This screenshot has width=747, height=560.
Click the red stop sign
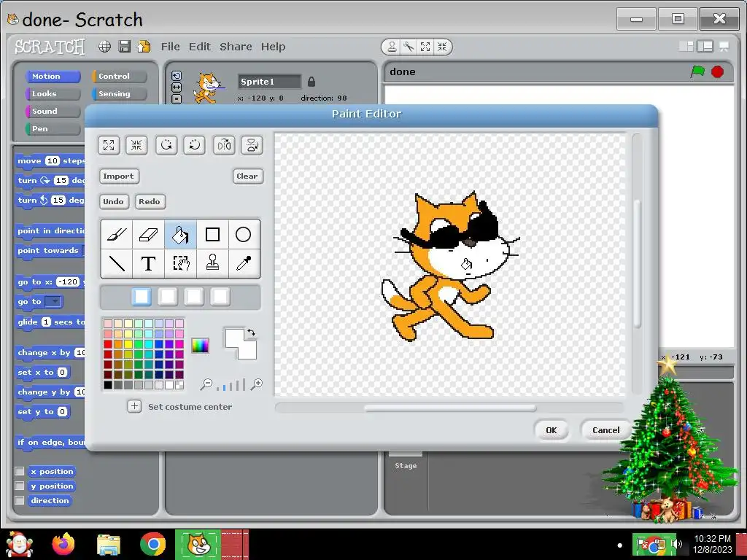[718, 72]
